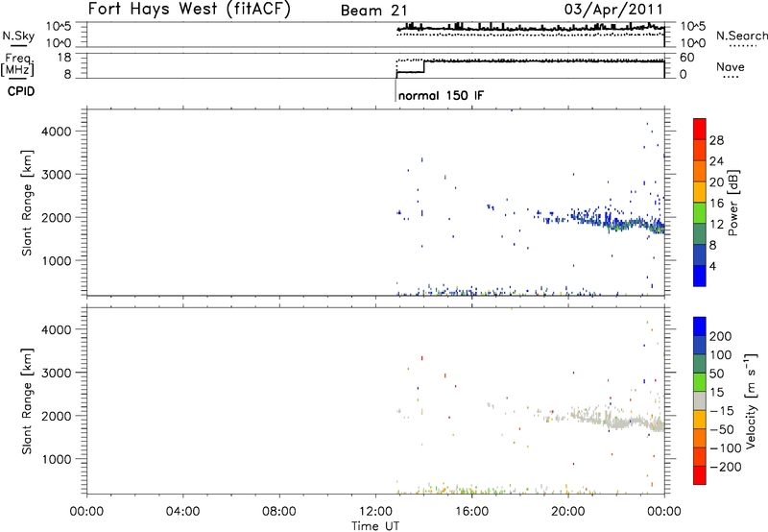
Task: Click the "60" tick right of frequency panel
Action: pos(687,58)
